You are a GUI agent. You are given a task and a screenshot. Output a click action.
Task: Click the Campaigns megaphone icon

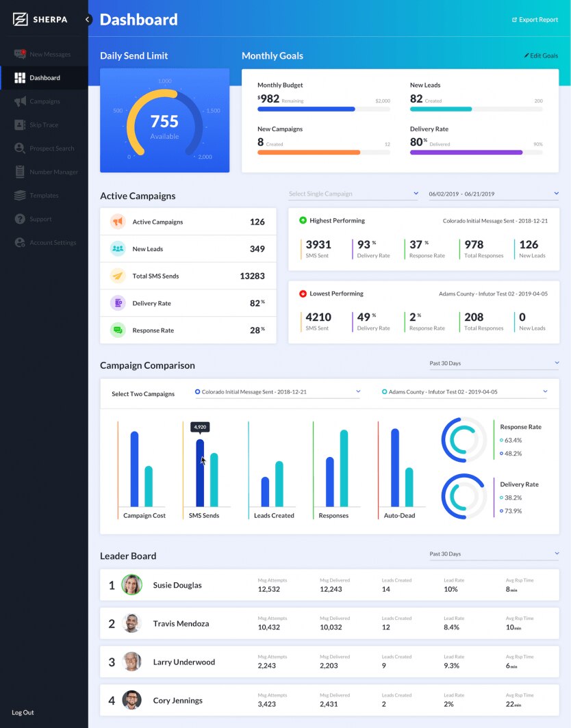(20, 101)
